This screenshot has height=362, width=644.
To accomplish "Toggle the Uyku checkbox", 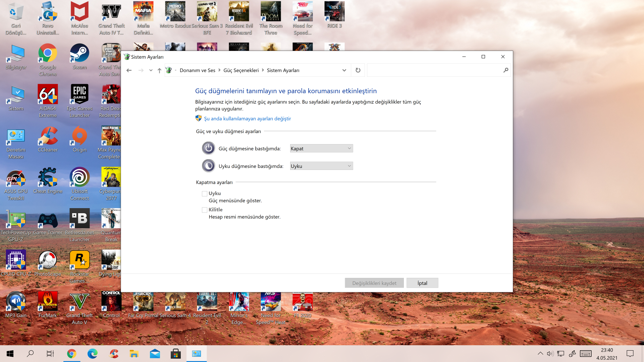I will pos(205,194).
